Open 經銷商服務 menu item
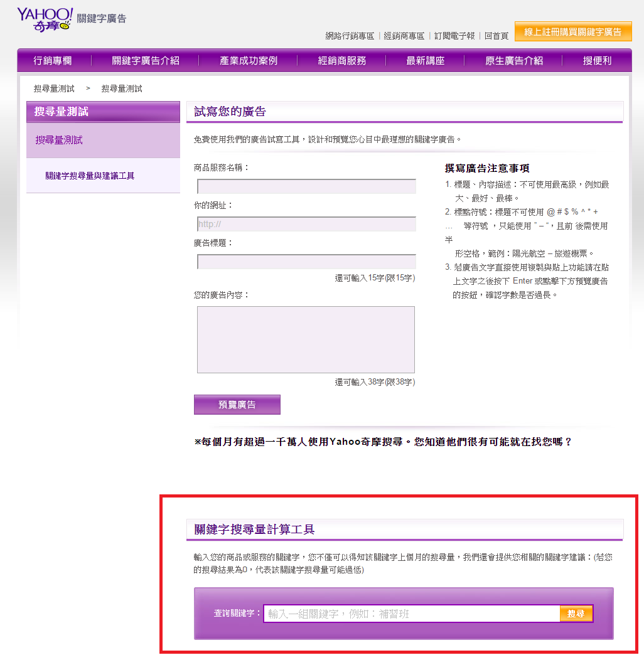The height and width of the screenshot is (660, 644). (341, 61)
